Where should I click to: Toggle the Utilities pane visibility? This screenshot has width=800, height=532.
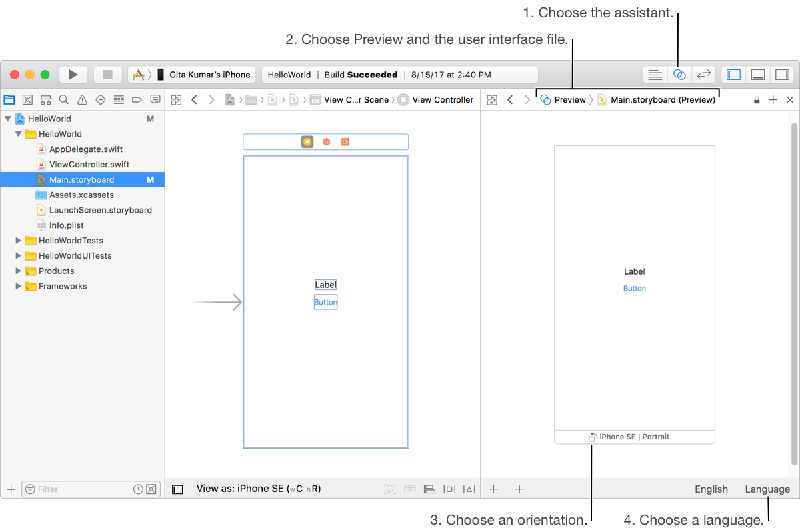[x=782, y=75]
